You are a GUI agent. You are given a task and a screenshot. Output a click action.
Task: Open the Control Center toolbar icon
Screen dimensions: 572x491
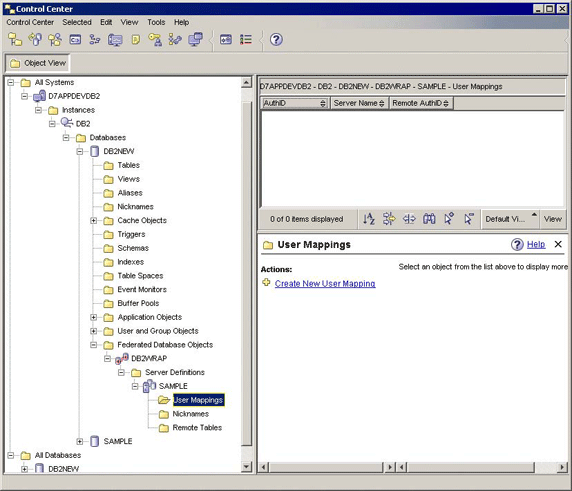click(15, 39)
